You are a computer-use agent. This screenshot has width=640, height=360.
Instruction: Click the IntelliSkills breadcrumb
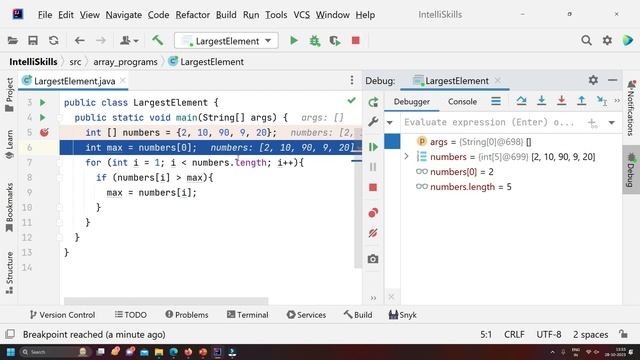coord(33,62)
